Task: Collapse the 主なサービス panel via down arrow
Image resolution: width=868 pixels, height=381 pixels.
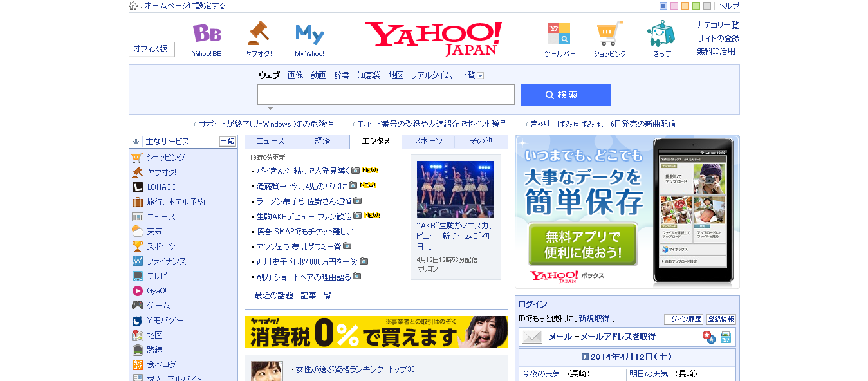Action: coord(136,142)
